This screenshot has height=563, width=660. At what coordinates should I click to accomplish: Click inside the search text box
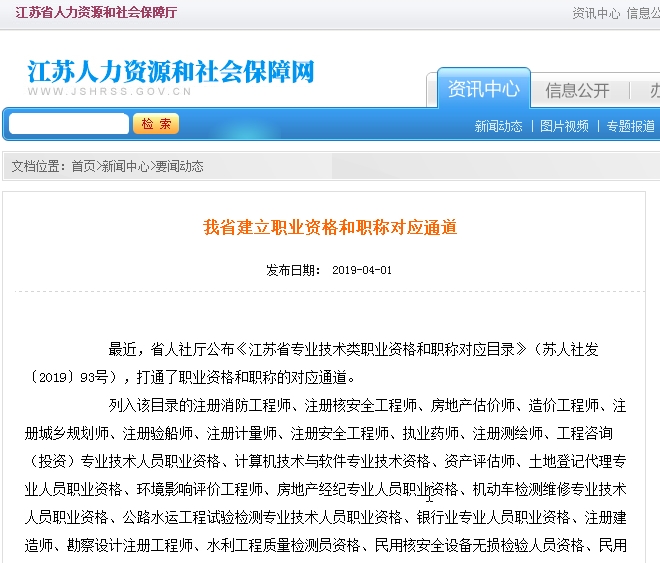[x=68, y=124]
